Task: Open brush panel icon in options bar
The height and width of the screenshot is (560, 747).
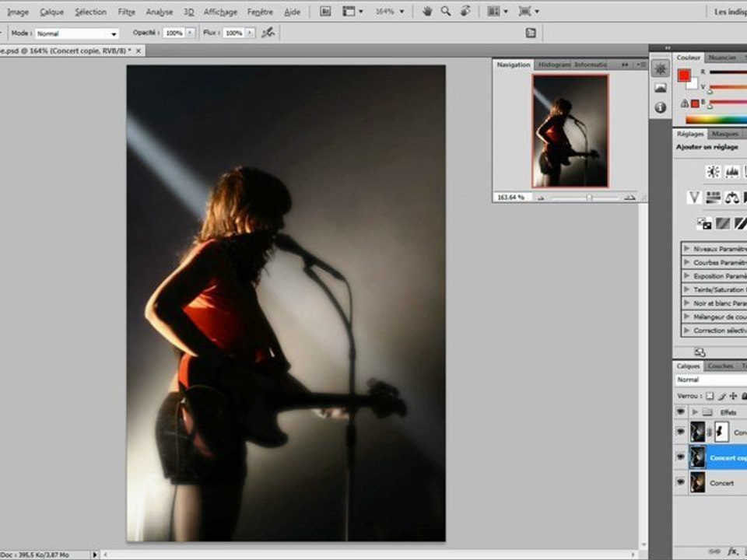Action: click(x=531, y=33)
